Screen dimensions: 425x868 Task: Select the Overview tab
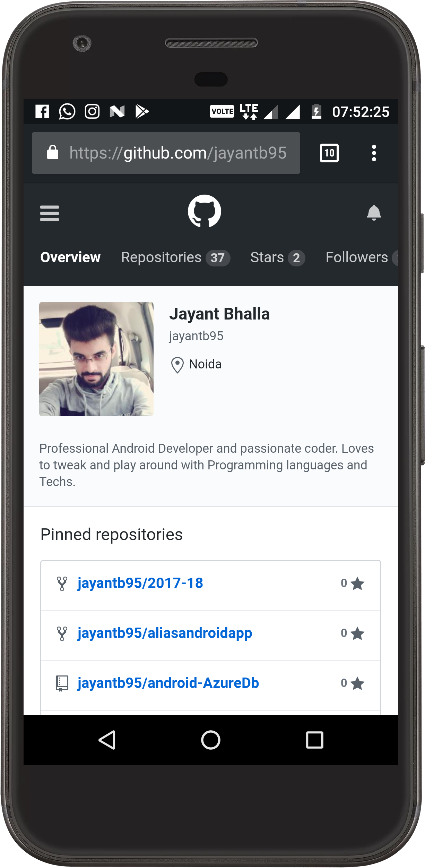[x=70, y=258]
